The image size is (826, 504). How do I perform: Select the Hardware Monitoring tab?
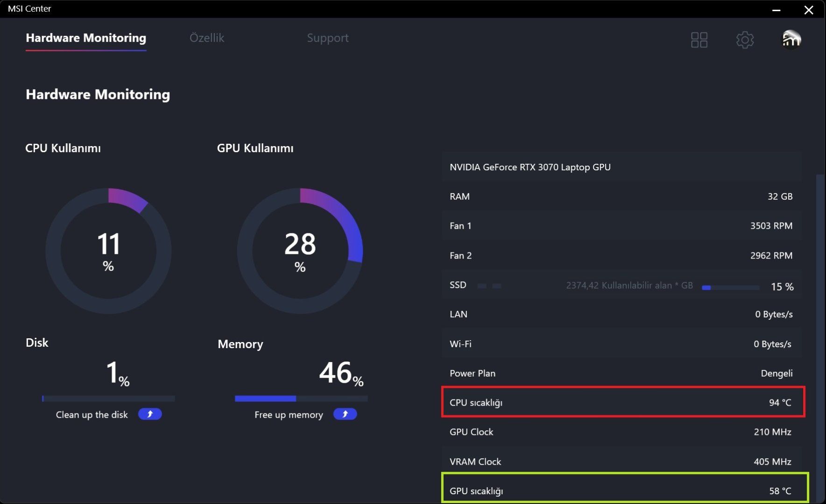pos(86,38)
